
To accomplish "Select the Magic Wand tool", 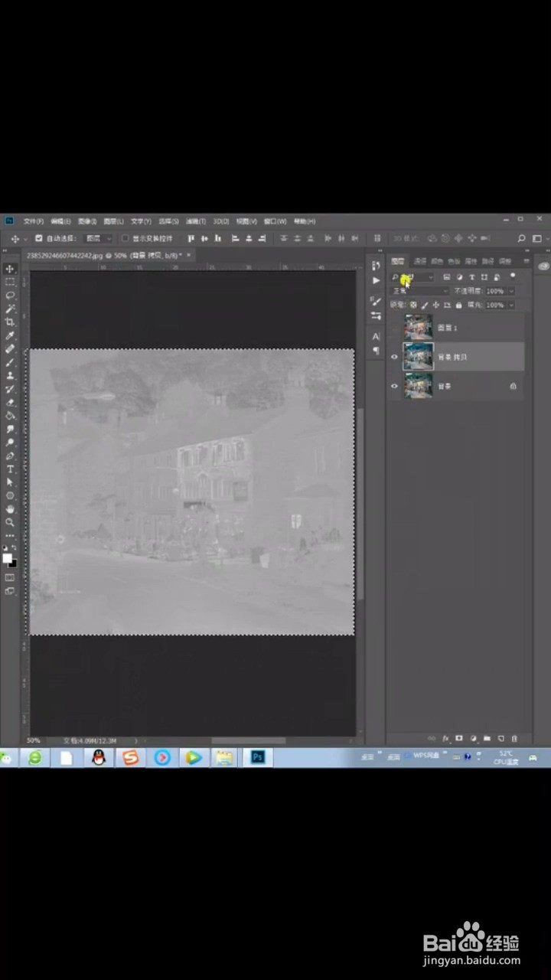I will pos(10,309).
